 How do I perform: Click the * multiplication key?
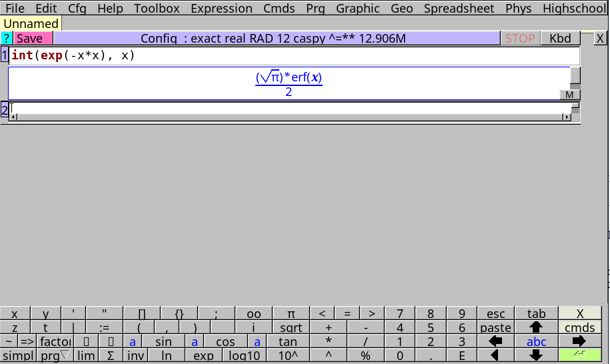329,341
